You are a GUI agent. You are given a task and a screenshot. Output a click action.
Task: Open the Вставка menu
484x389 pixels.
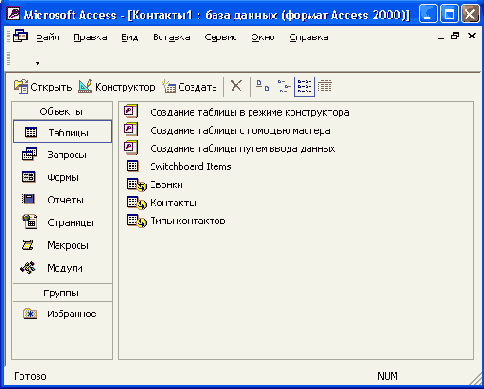(x=171, y=37)
